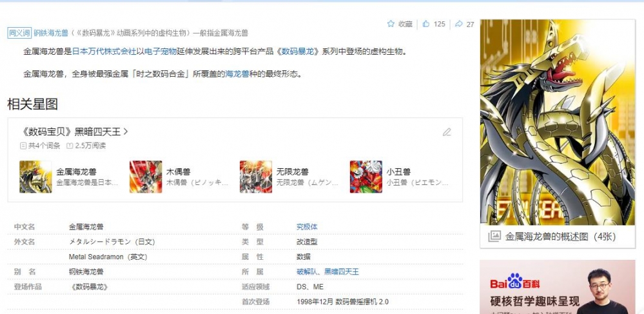Image resolution: width=644 pixels, height=314 pixels.
Task: Click the 收藏 favorite label
Action: pos(405,25)
